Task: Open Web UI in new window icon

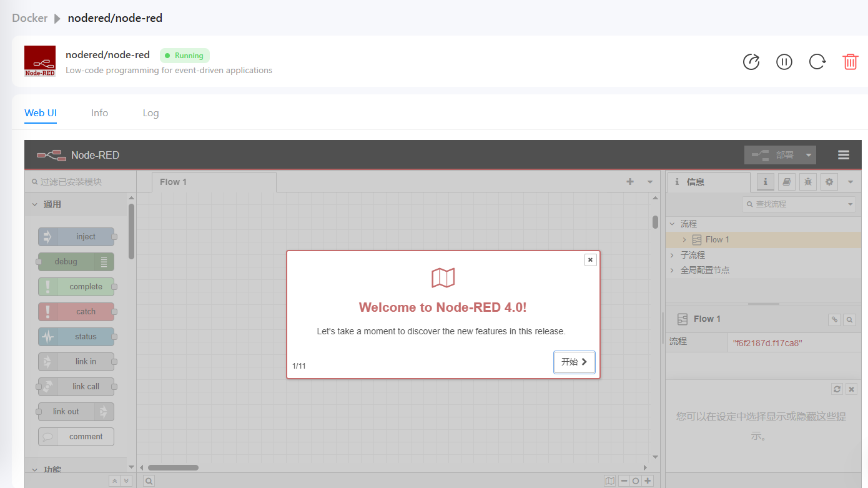Action: pyautogui.click(x=751, y=62)
